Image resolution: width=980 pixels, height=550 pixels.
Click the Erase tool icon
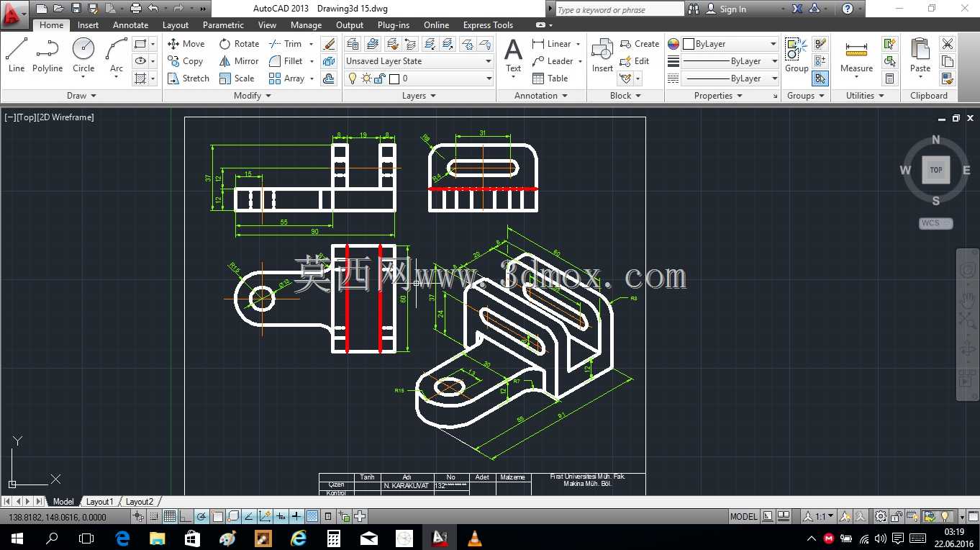tap(329, 44)
